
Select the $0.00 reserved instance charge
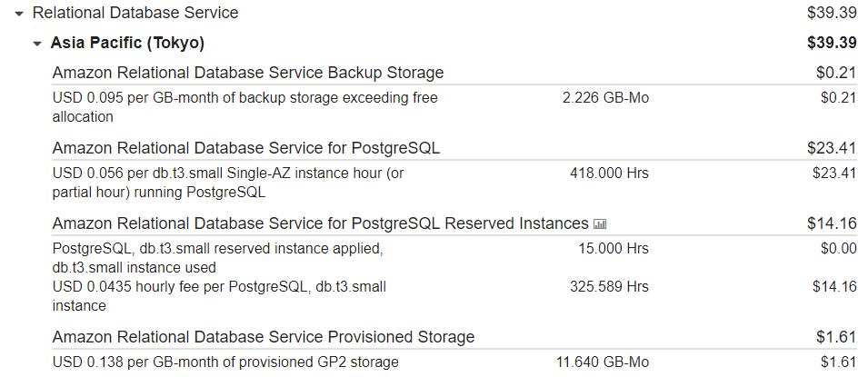coord(839,249)
